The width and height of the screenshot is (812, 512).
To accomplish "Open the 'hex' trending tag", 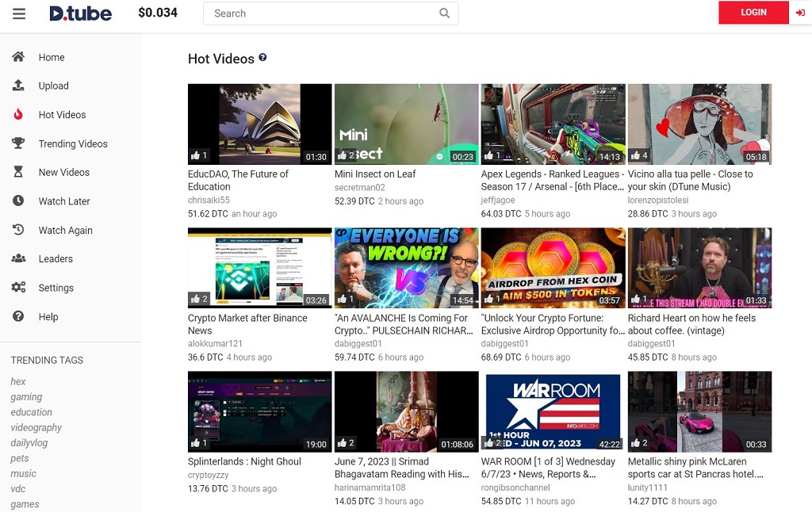I will click(x=18, y=381).
